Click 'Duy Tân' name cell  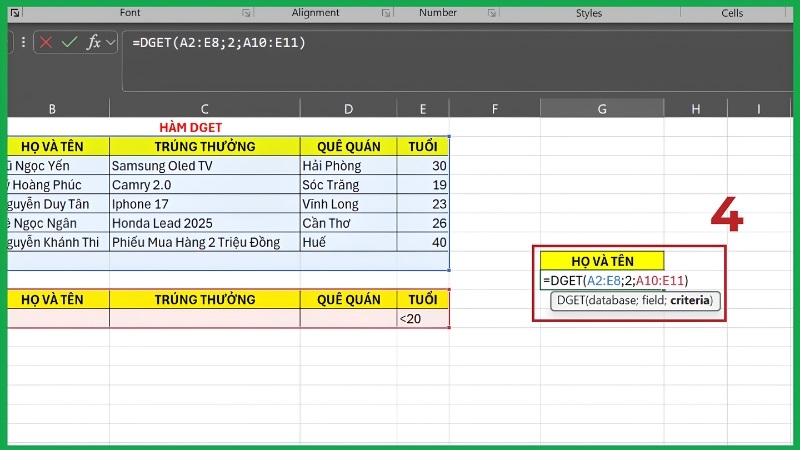click(58, 204)
